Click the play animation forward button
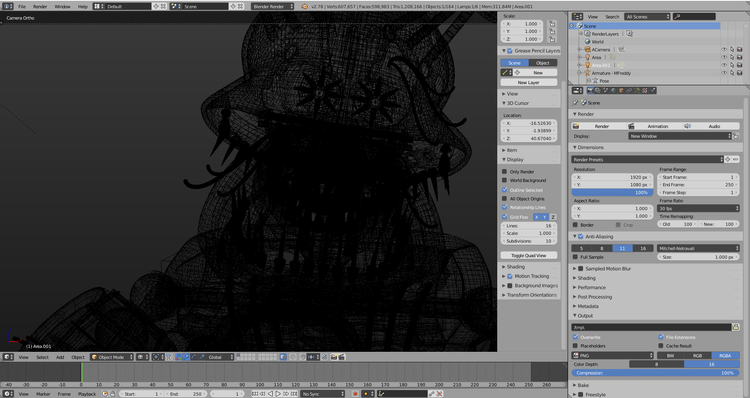The height and width of the screenshot is (398, 750). coord(278,394)
